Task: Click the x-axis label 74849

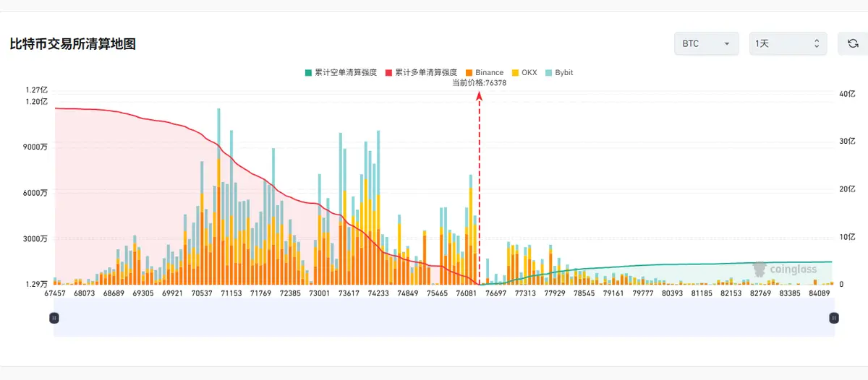Action: point(408,293)
